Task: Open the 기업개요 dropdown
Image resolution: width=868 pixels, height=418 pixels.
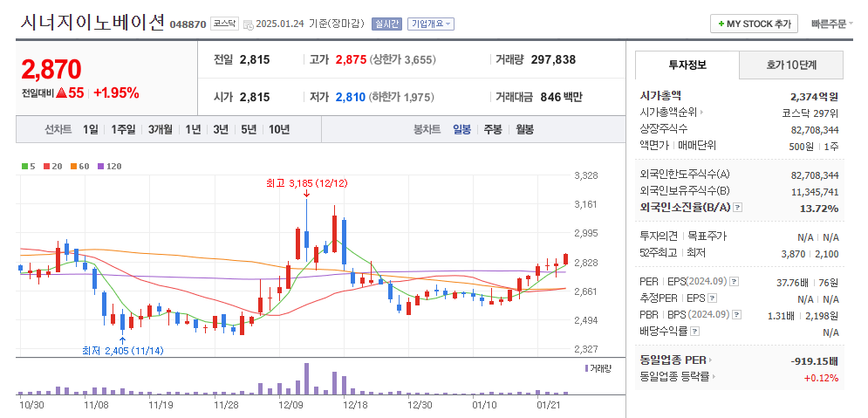Action: click(431, 24)
